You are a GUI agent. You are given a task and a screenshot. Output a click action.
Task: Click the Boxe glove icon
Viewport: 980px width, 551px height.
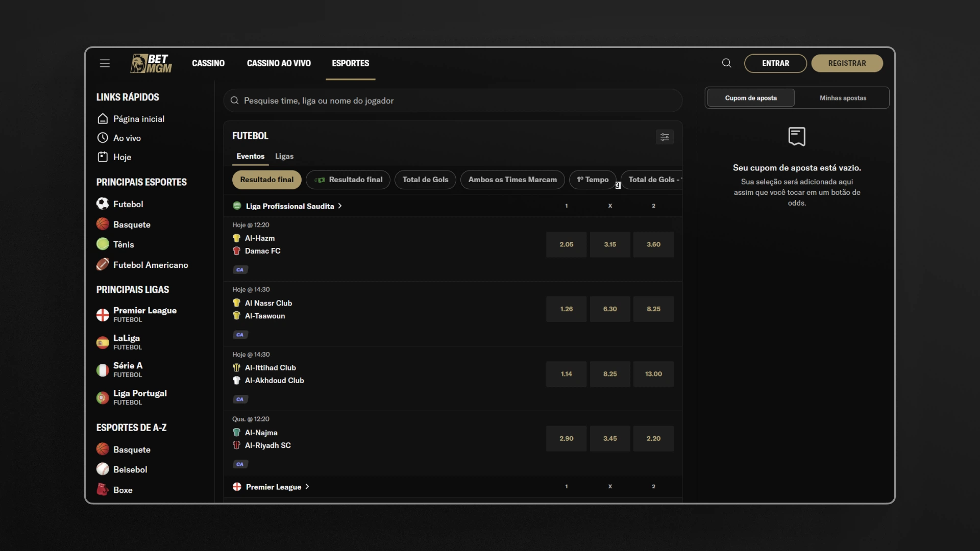tap(103, 489)
